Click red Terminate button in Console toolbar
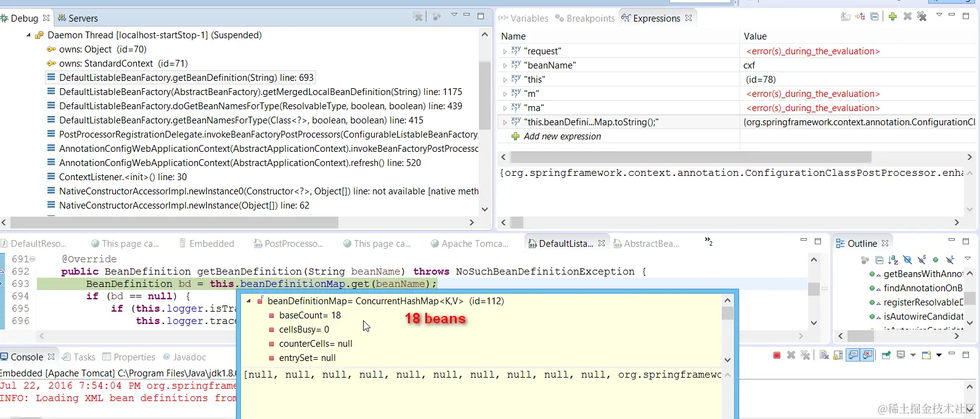980x419 pixels. [x=777, y=355]
